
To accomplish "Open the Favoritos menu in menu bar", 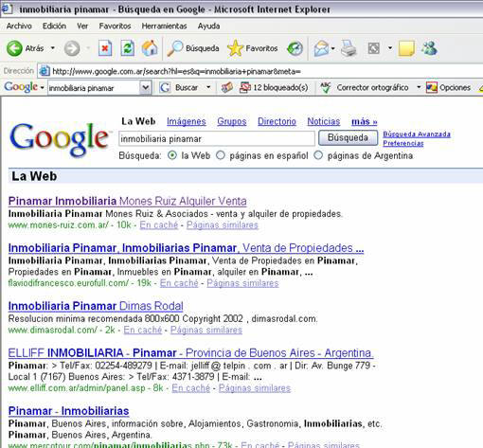I will click(x=115, y=27).
